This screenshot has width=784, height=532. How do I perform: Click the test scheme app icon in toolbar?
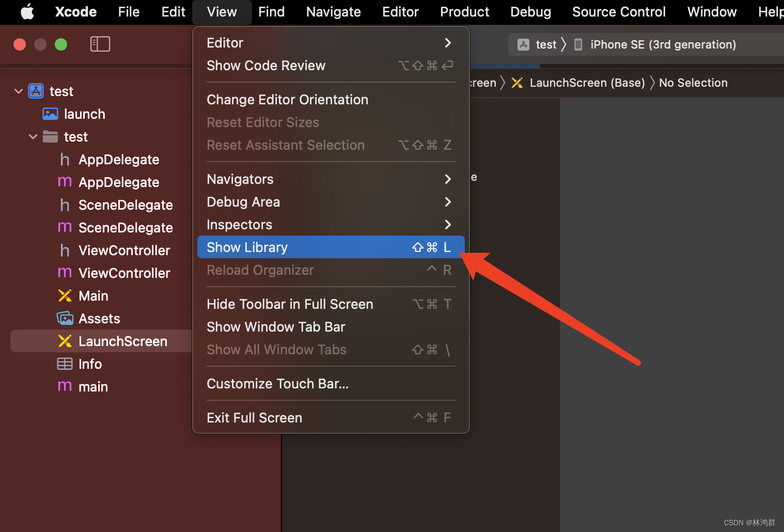(x=523, y=44)
